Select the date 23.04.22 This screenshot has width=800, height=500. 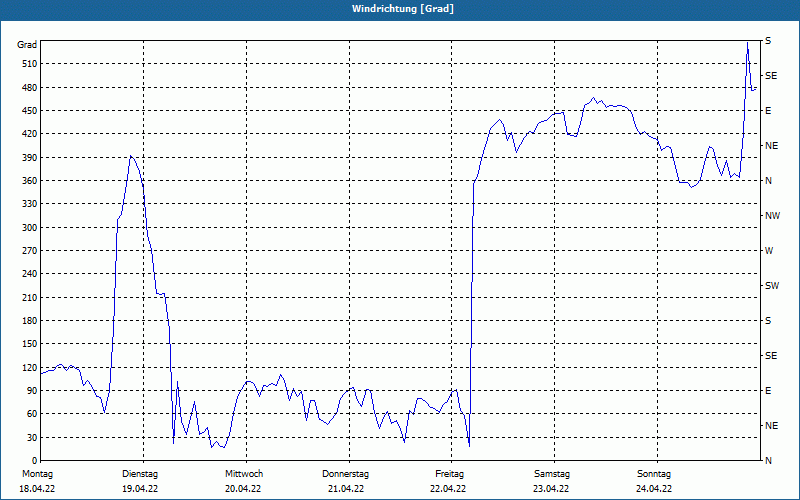coord(551,489)
